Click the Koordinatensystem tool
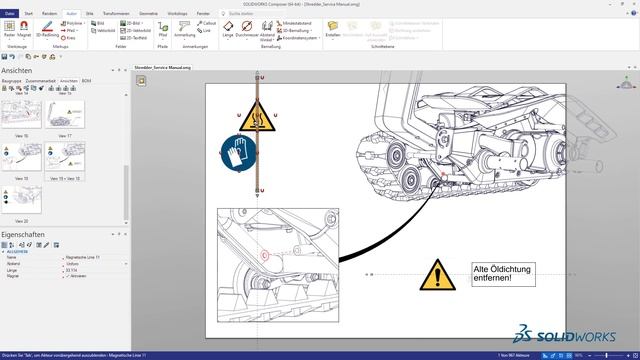This screenshot has width=640, height=360. (297, 38)
